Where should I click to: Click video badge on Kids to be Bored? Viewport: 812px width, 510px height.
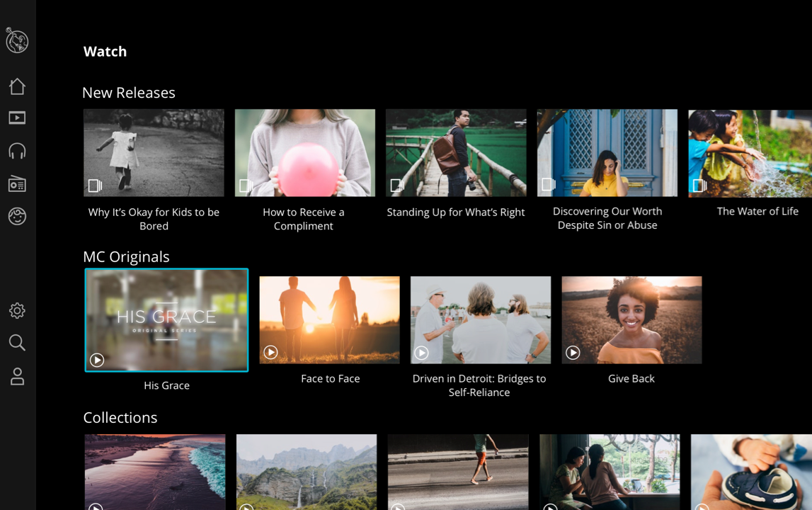[95, 186]
